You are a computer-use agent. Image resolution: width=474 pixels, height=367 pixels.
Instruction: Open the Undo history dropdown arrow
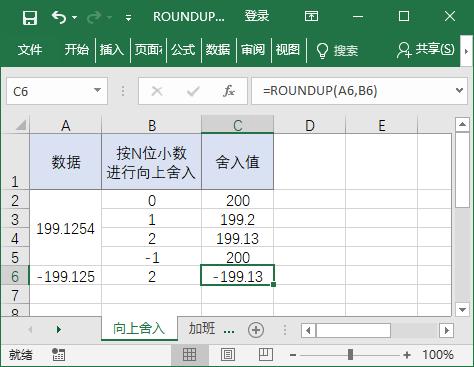pyautogui.click(x=74, y=17)
